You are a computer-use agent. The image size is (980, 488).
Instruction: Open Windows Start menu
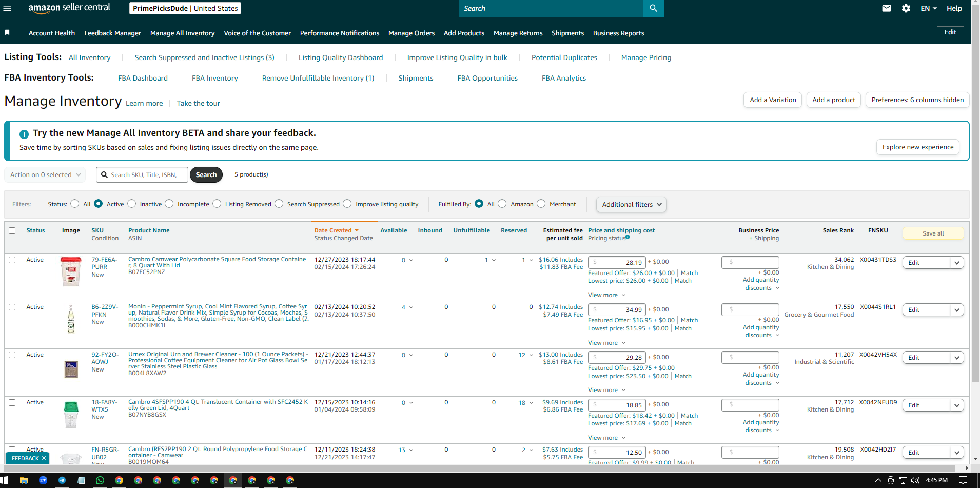click(5, 480)
